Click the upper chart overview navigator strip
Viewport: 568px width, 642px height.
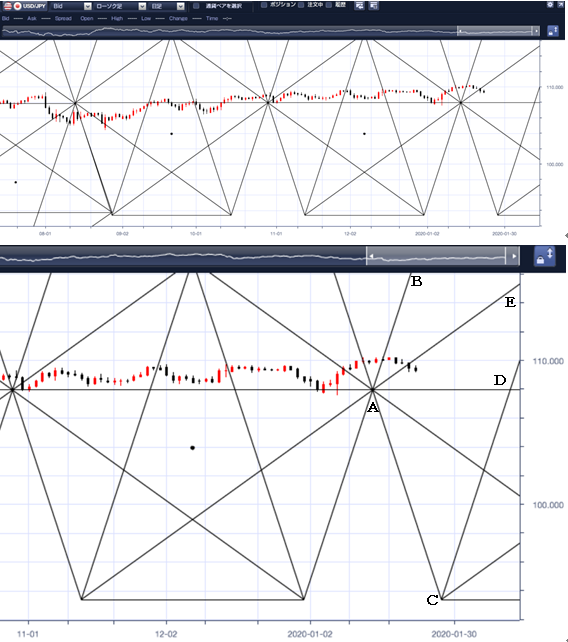click(271, 31)
